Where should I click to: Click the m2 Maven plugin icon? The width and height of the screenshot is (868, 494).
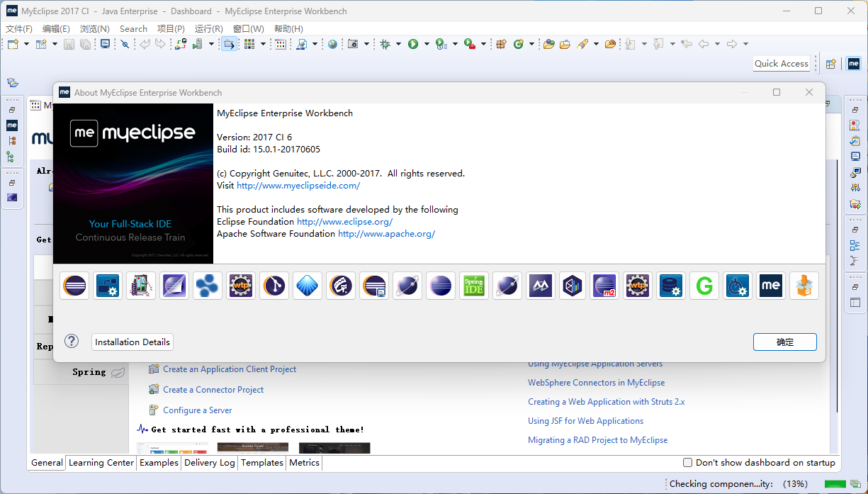coord(604,286)
